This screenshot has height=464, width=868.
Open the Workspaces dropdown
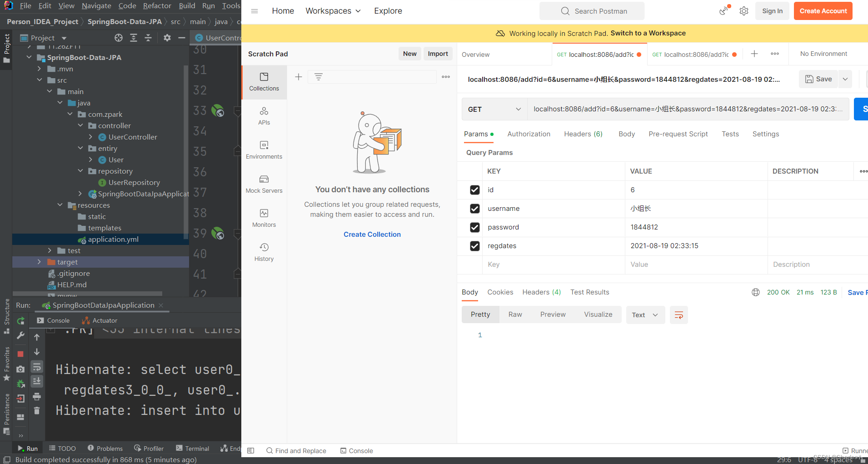tap(333, 11)
